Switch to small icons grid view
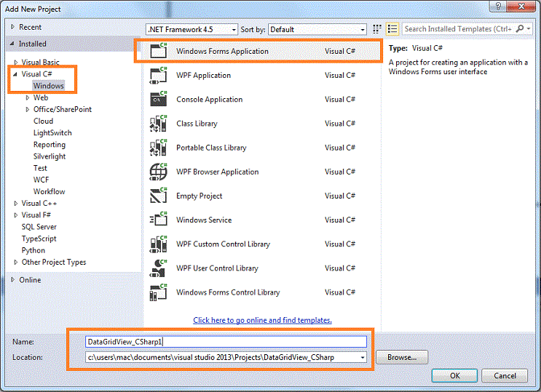The width and height of the screenshot is (541, 392). (377, 29)
